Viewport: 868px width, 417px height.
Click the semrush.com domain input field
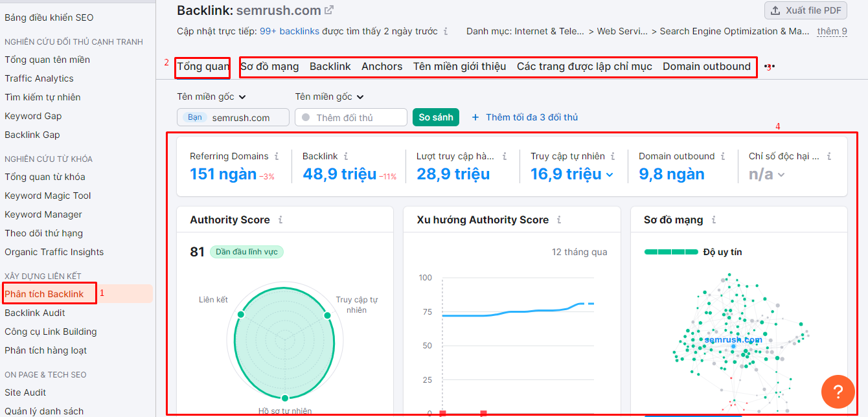point(233,117)
